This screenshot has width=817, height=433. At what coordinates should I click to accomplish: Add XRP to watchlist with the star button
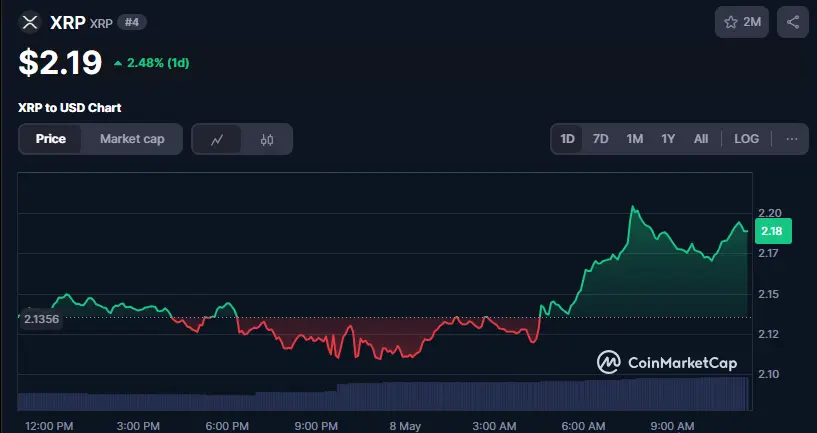pos(741,22)
